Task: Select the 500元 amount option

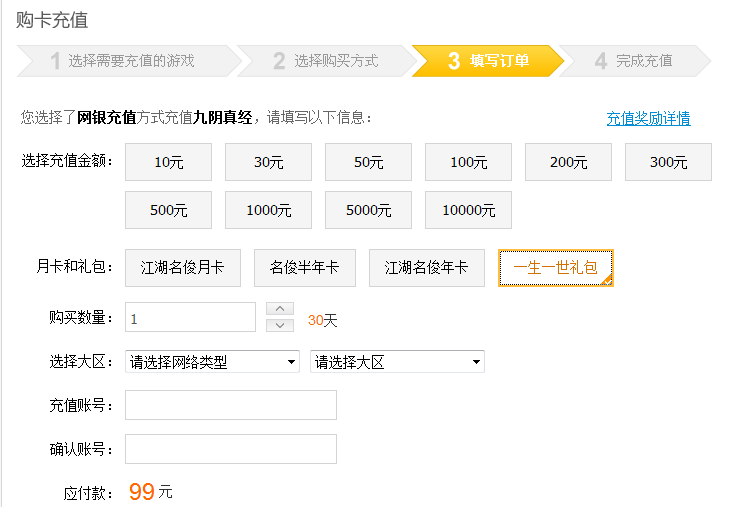Action: 168,210
